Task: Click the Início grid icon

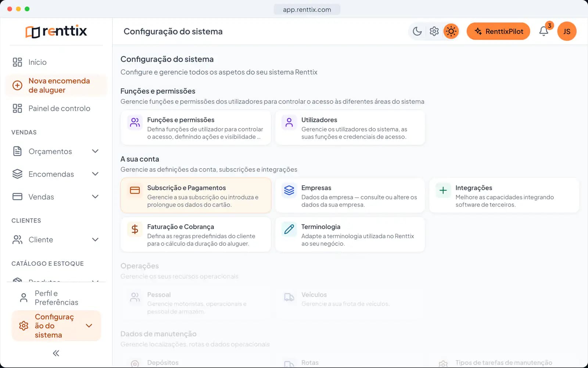Action: (17, 62)
